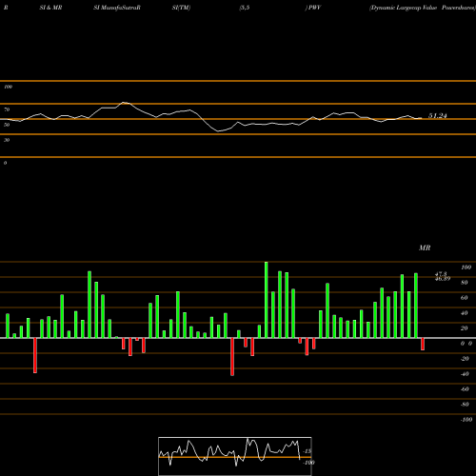Click the 'SI & MR' header text
476x476 pixels.
pos(50,8)
